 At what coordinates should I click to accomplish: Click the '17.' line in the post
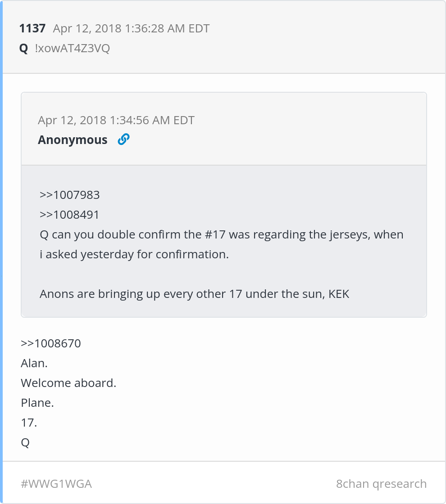pos(29,423)
